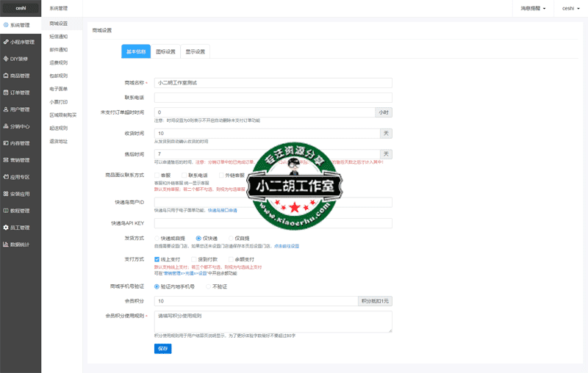
Task: Open 营销管理 via its sidebar icon
Action: click(6, 160)
